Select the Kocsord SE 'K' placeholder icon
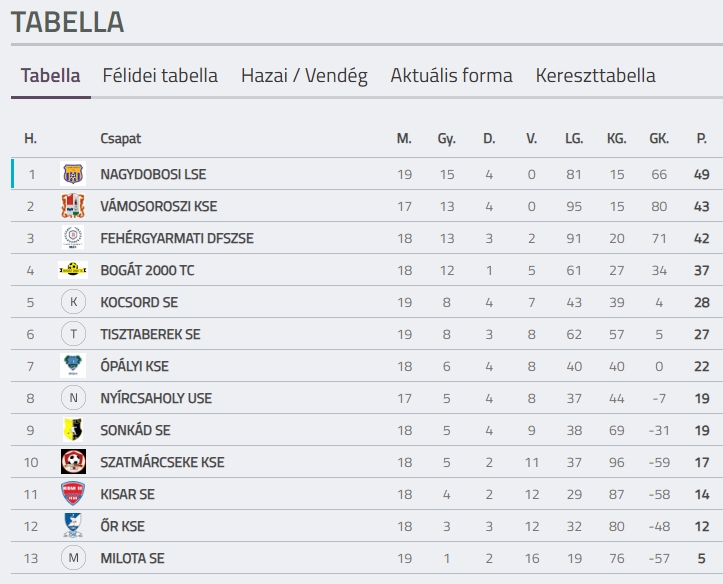723x584 pixels. 73,302
